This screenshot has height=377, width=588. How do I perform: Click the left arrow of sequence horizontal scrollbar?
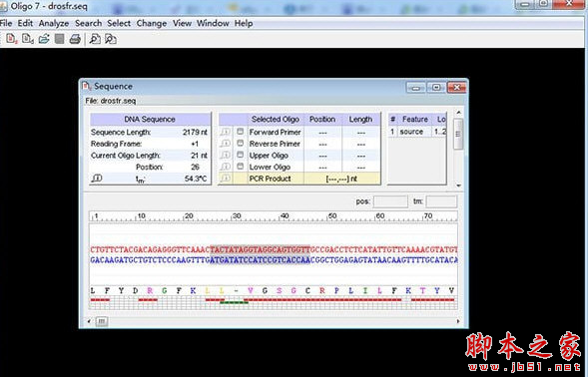(x=89, y=321)
